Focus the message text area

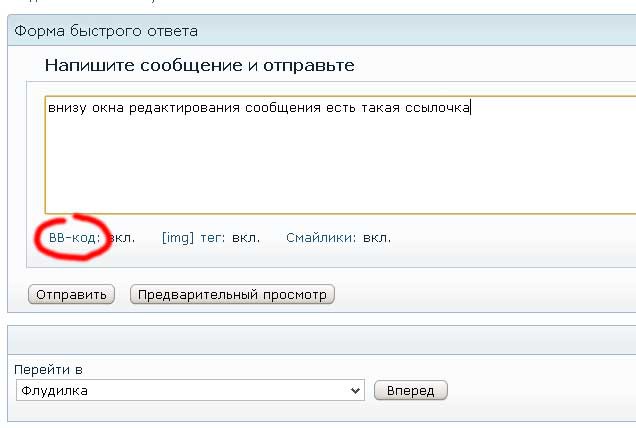340,155
